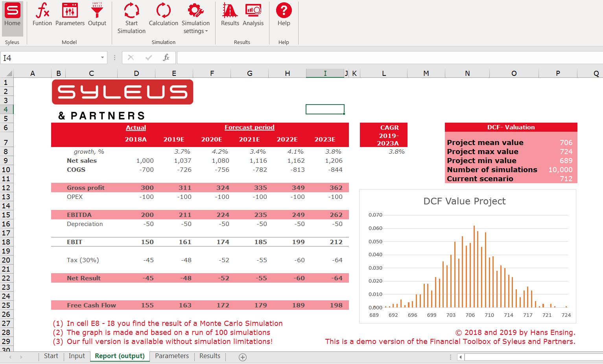Click the Forecast period header
The image size is (603, 364).
coord(249,127)
